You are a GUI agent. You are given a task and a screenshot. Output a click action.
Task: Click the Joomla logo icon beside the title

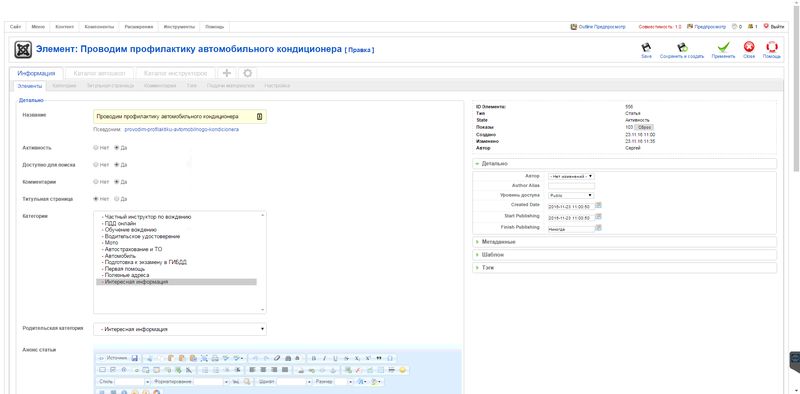click(23, 50)
